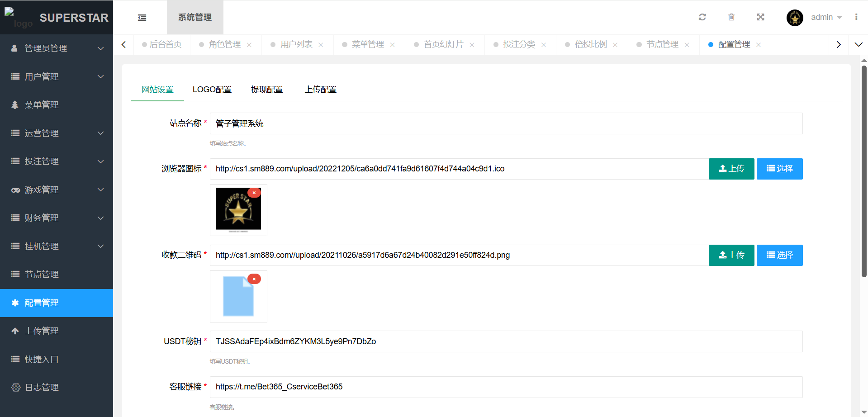This screenshot has width=868, height=417.
Task: Expand the 挂机管理 sidebar menu
Action: pyautogui.click(x=57, y=246)
